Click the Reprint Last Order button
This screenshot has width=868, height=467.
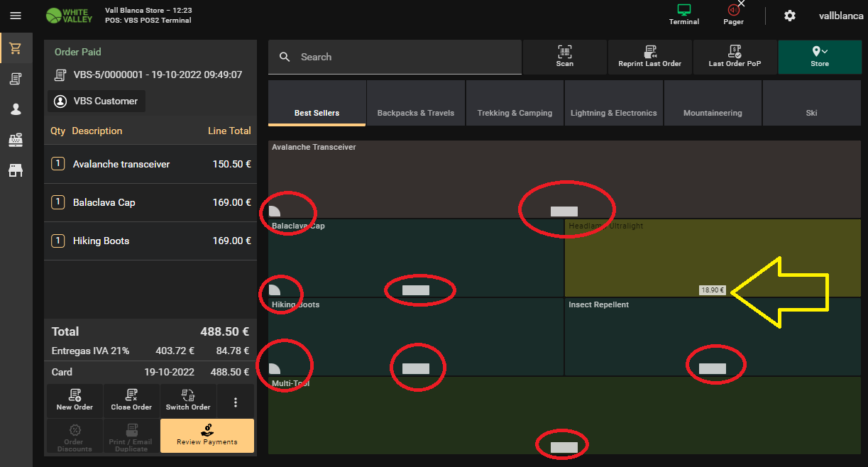pyautogui.click(x=649, y=57)
